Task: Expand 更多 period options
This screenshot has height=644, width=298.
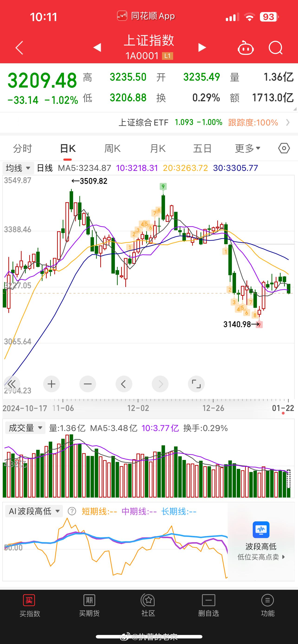Action: click(247, 149)
